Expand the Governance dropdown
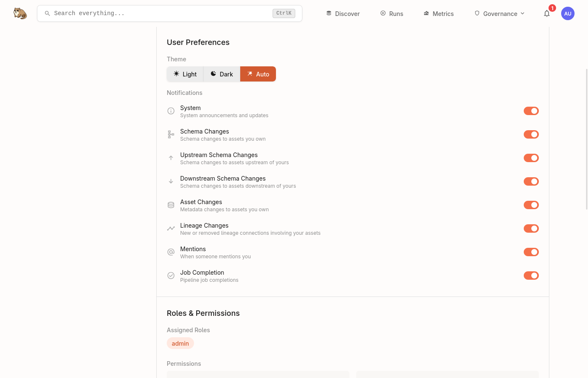 tap(500, 13)
